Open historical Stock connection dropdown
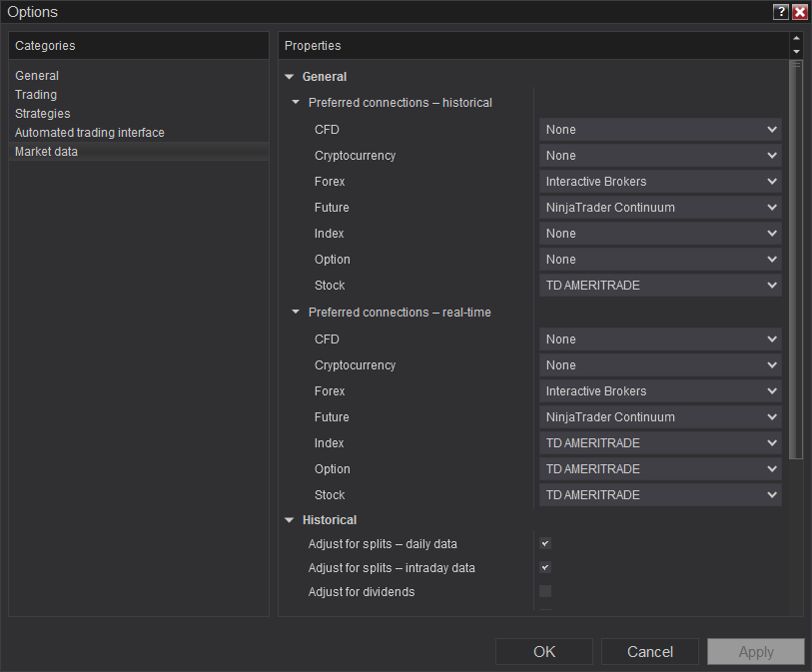The height and width of the screenshot is (672, 812). click(660, 286)
